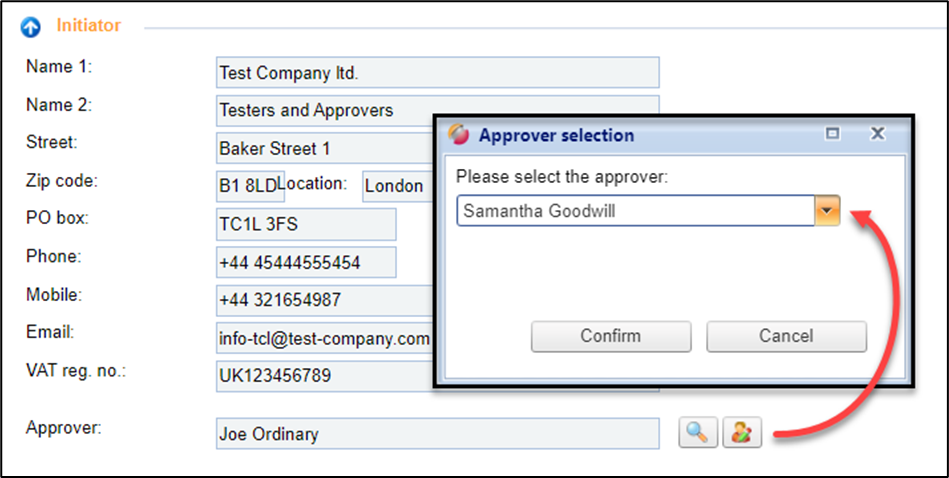Image resolution: width=949 pixels, height=478 pixels.
Task: Click the PO box field
Action: (x=306, y=224)
